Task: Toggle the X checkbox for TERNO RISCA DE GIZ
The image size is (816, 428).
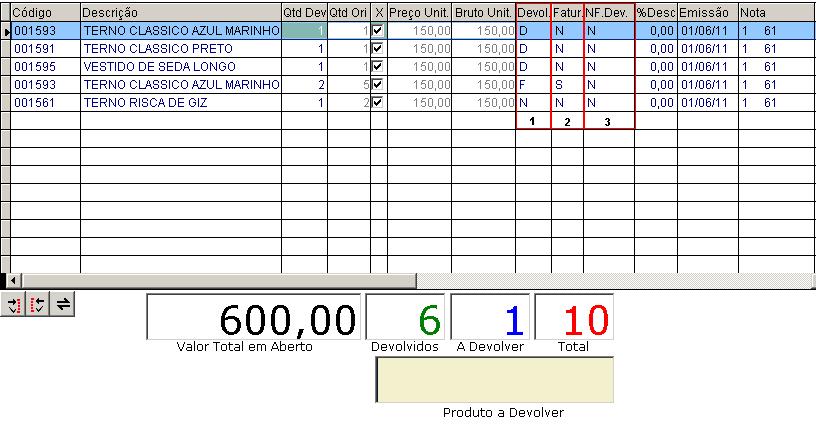Action: (x=377, y=102)
